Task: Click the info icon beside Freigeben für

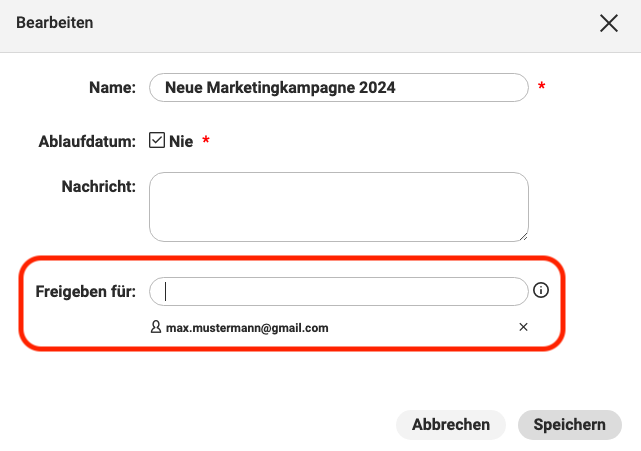Action: click(540, 290)
